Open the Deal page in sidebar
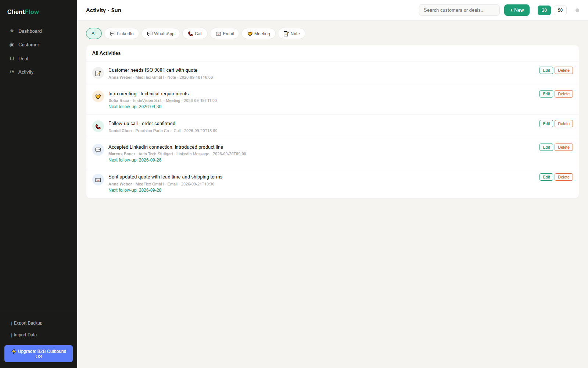Screen dimensions: 588x368 pos(39,59)
